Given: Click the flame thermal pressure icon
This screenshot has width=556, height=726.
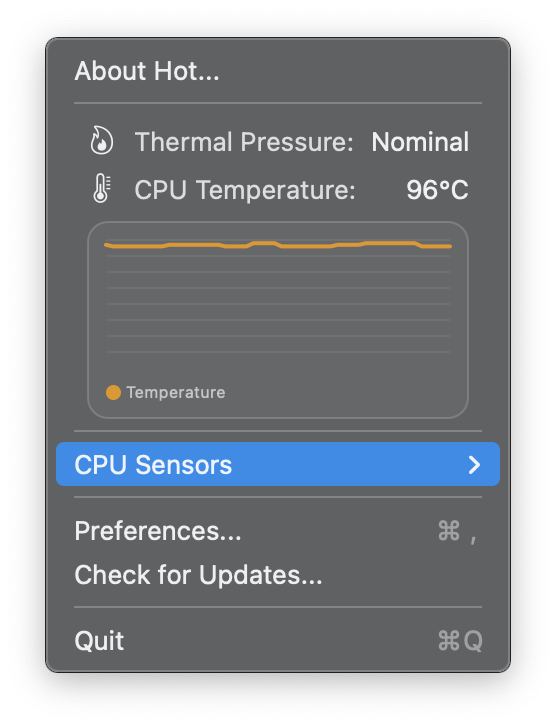Looking at the screenshot, I should pyautogui.click(x=101, y=140).
